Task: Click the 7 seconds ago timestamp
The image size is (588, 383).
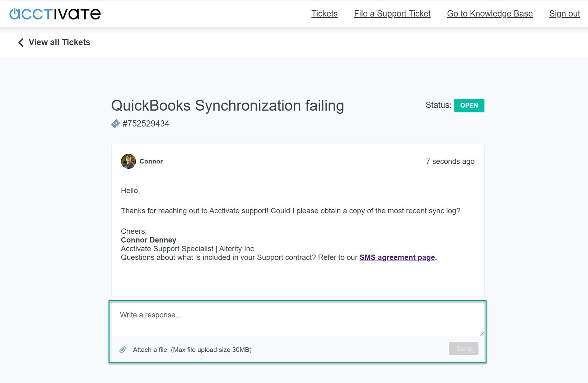Action: (x=451, y=161)
